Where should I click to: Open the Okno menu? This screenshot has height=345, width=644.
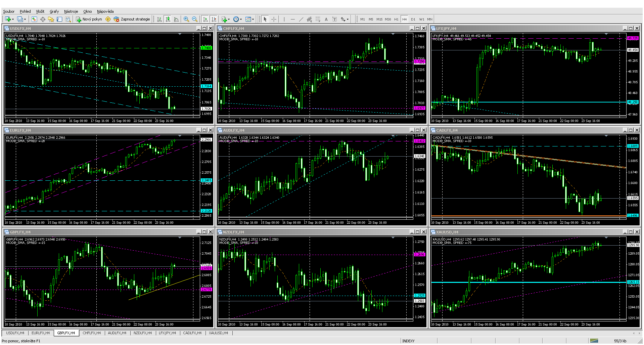click(x=87, y=11)
